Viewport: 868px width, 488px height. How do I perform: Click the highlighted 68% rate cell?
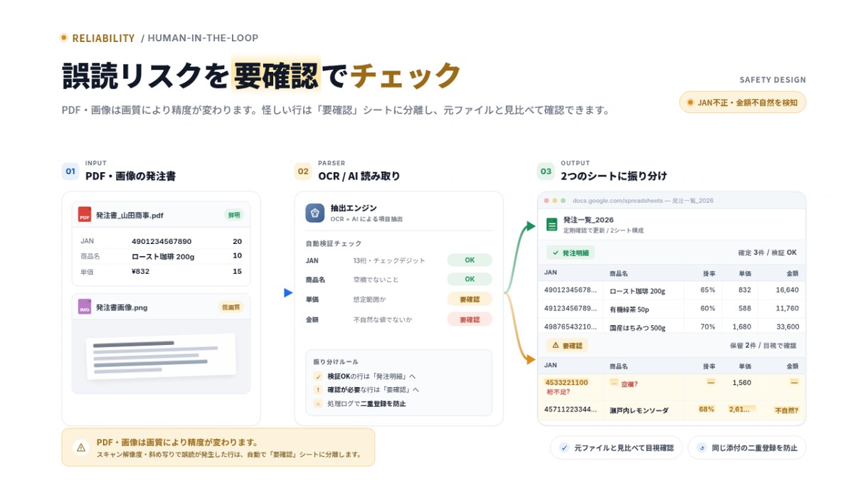706,410
